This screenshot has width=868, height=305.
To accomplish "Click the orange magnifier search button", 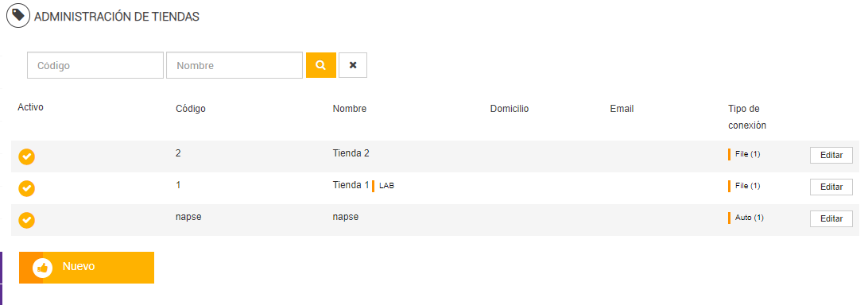I will tap(321, 65).
